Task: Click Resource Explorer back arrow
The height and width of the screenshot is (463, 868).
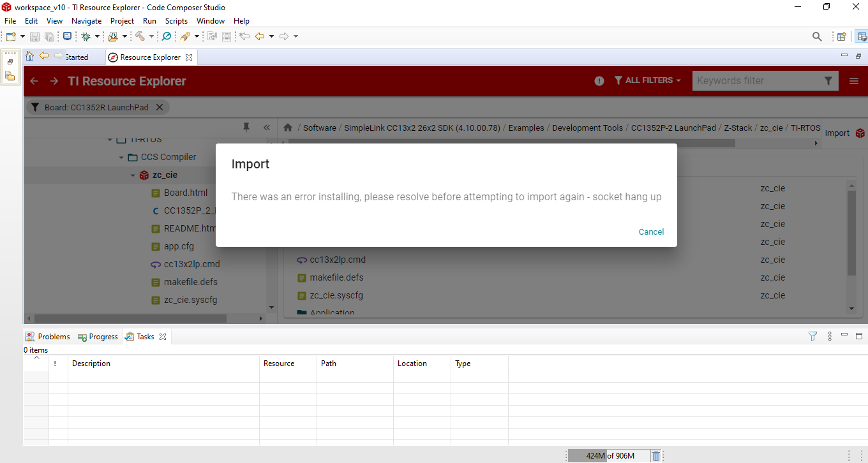Action: coord(34,81)
